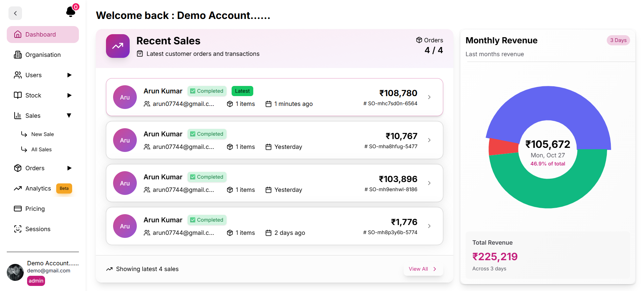Viewport: 644px width, 291px height.
Task: Click View All sales link
Action: click(x=423, y=269)
